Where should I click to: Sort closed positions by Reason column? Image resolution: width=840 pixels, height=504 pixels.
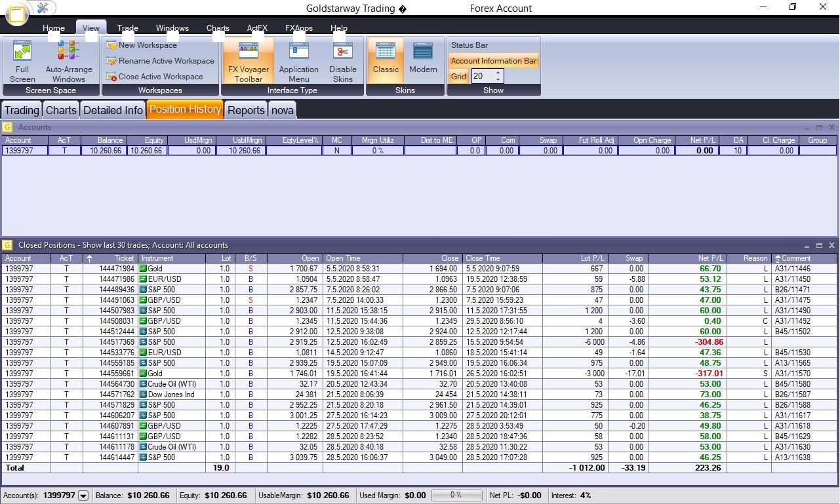coord(749,258)
